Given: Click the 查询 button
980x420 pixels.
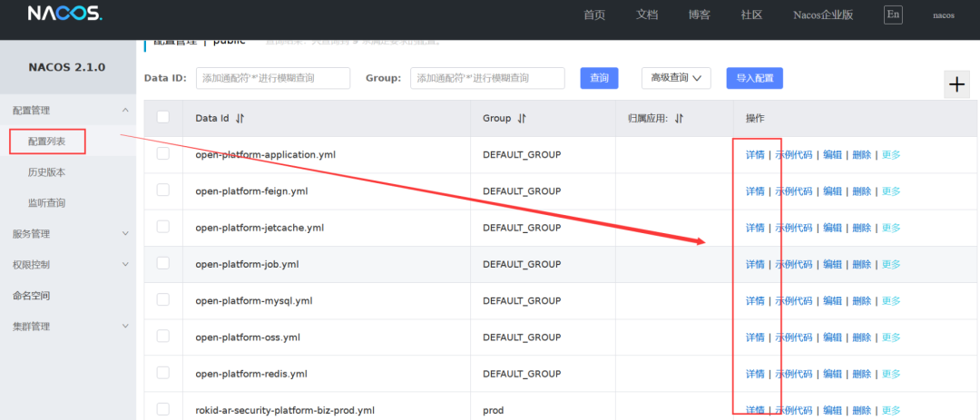Looking at the screenshot, I should pos(600,78).
